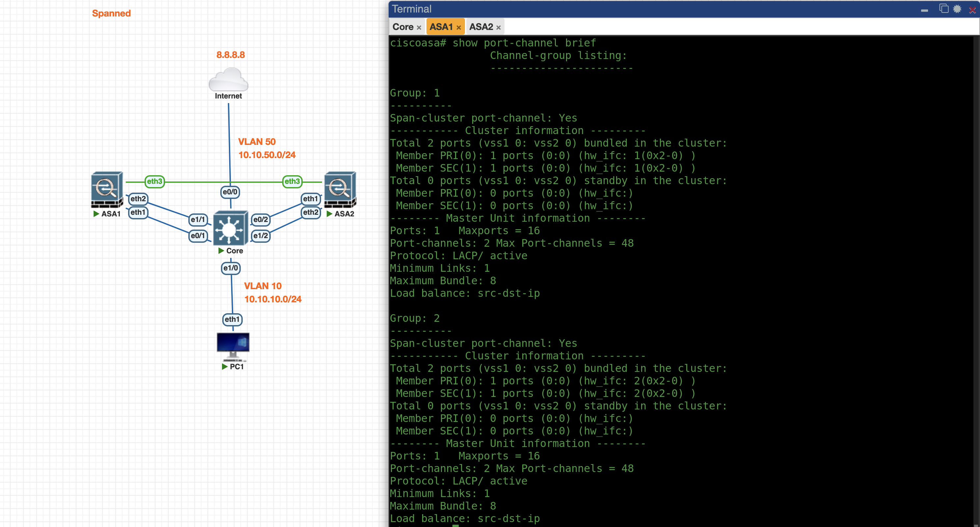This screenshot has height=527, width=980.
Task: Click the VLAN 50 text label
Action: [257, 142]
